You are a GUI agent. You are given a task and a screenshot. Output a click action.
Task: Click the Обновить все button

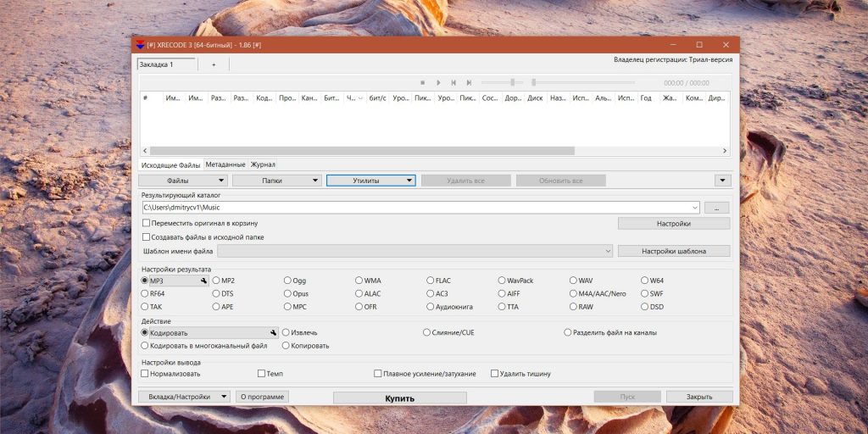point(561,181)
